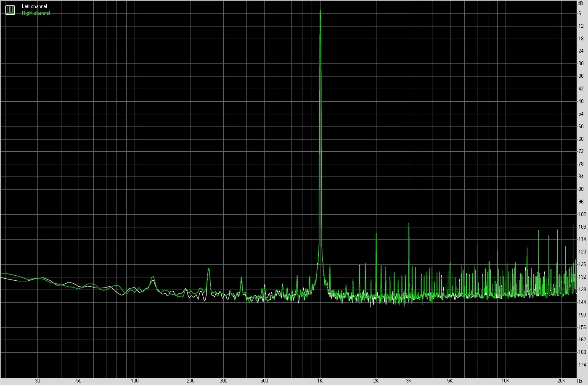Click the 3 kHz harmonic spike tip
This screenshot has height=385, width=588.
pyautogui.click(x=409, y=224)
